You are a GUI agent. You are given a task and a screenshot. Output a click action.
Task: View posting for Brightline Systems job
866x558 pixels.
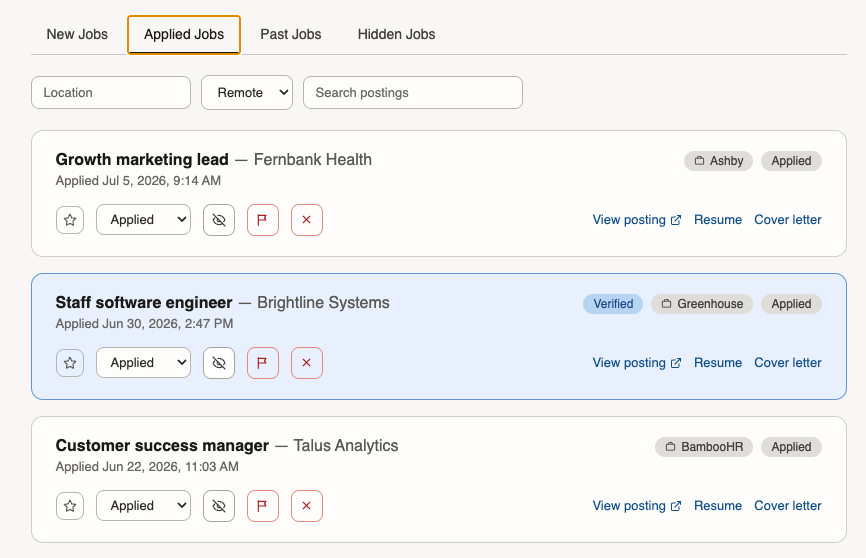point(637,363)
